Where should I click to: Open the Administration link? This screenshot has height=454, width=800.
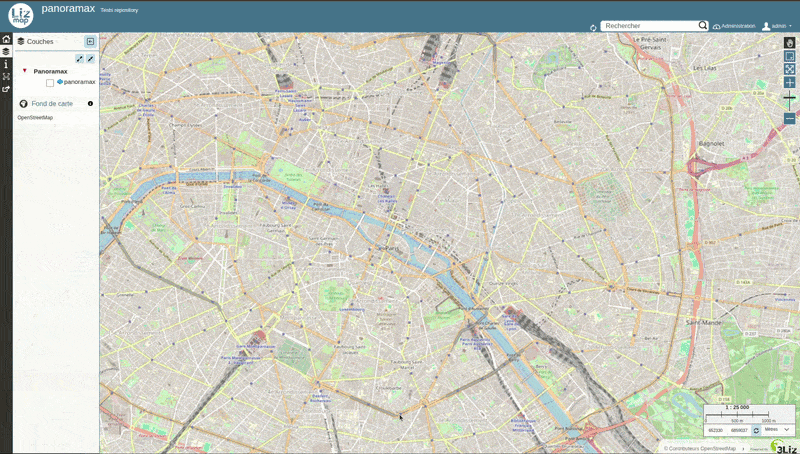point(734,26)
